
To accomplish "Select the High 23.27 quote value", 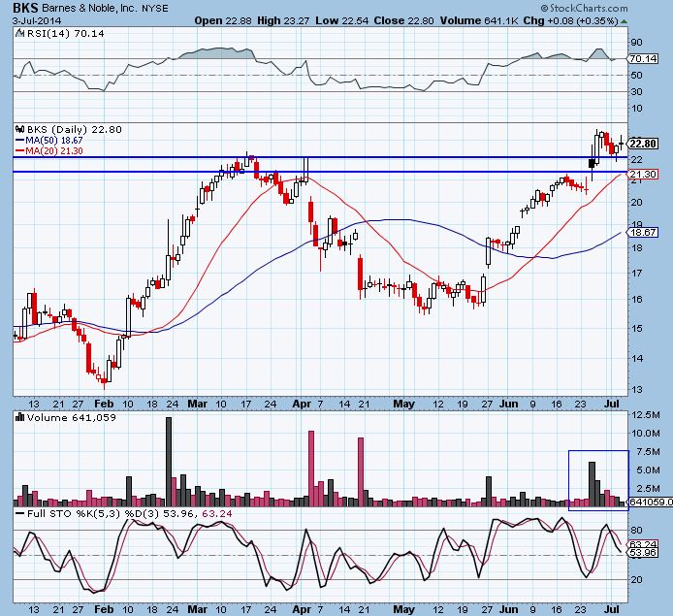I will pyautogui.click(x=283, y=20).
